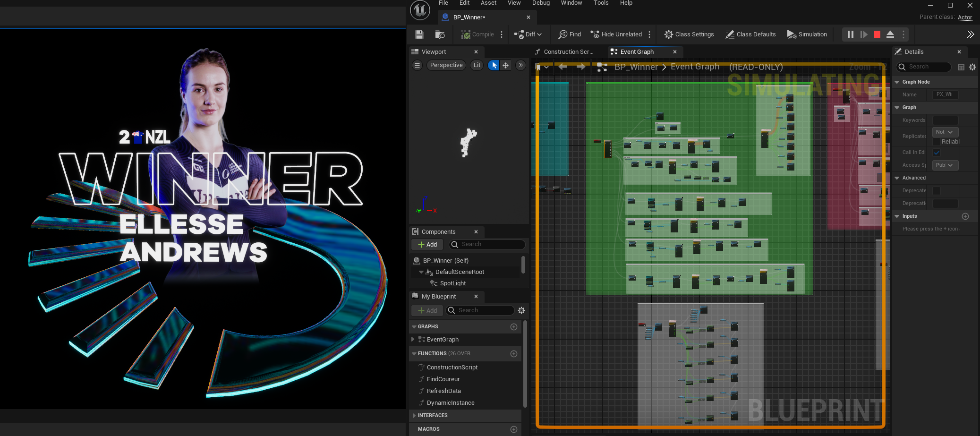The width and height of the screenshot is (980, 436).
Task: Open the Debug menu
Action: pos(541,3)
